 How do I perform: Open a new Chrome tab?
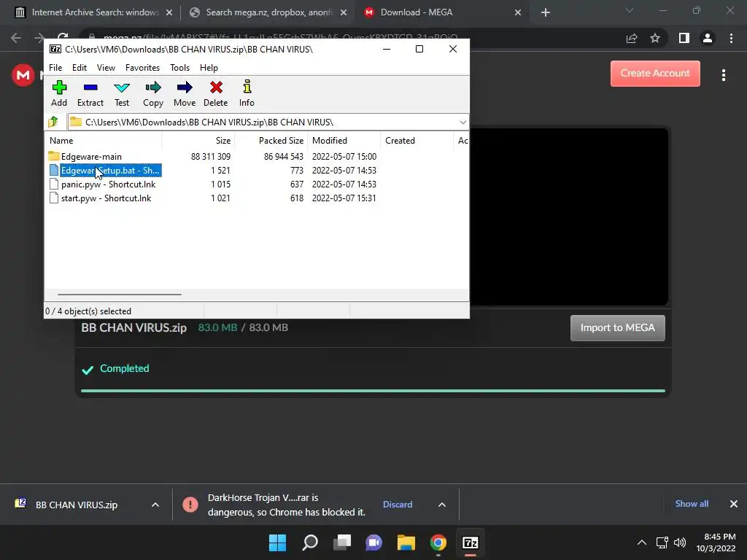tap(546, 13)
